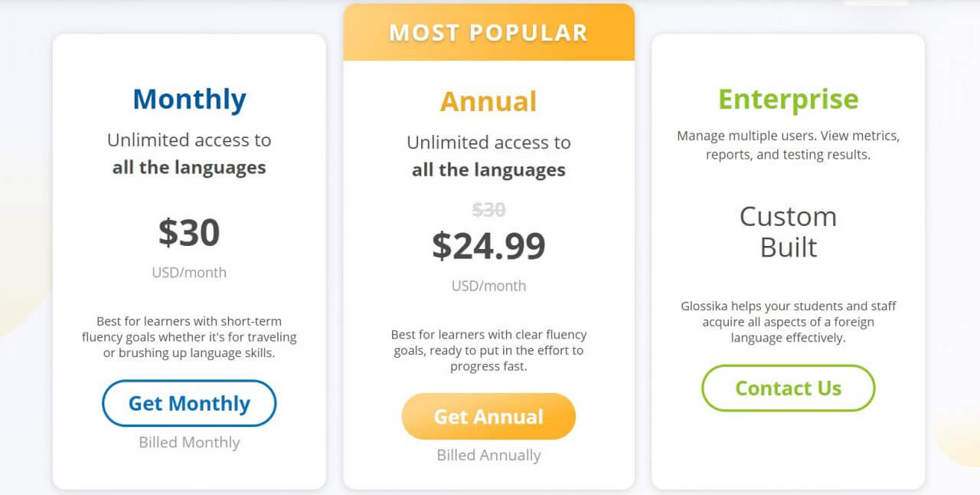Click the $24.99 Annual price
The width and height of the screenshot is (980, 495).
coord(488,245)
